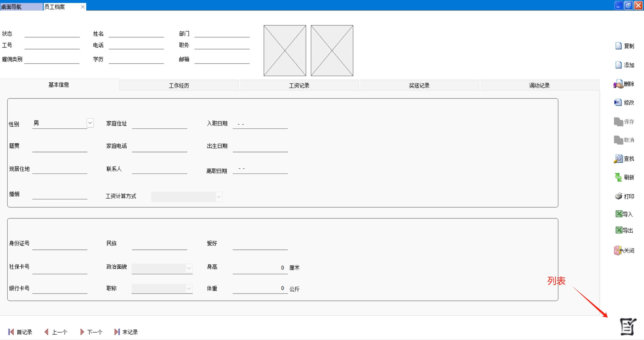Click the 导出 (Export) Excel icon
Image resolution: width=644 pixels, height=340 pixels.
(x=619, y=230)
